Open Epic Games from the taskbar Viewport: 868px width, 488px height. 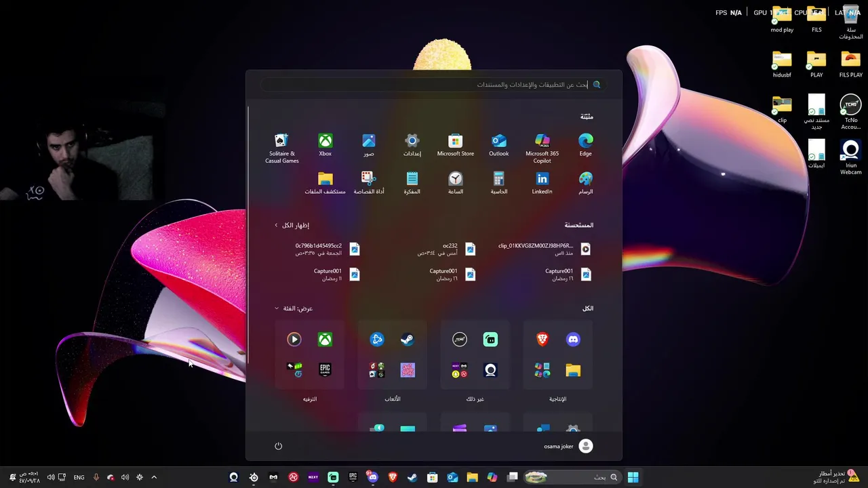tap(353, 477)
